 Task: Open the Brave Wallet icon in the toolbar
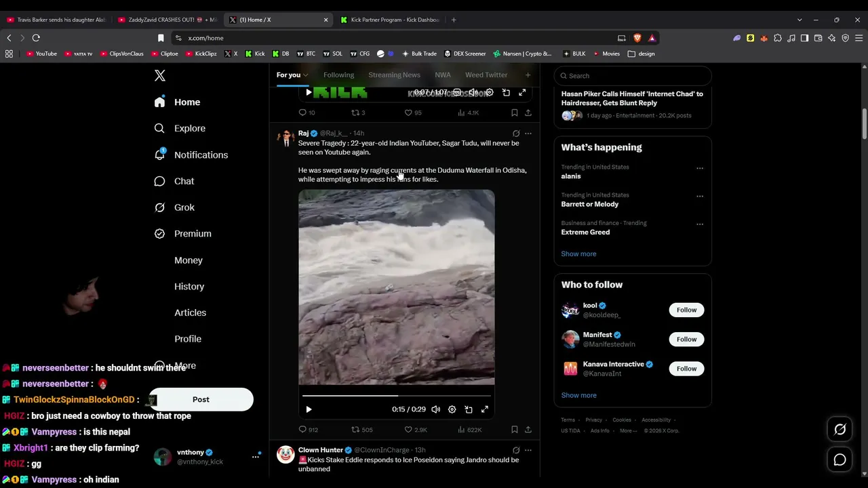tap(818, 38)
